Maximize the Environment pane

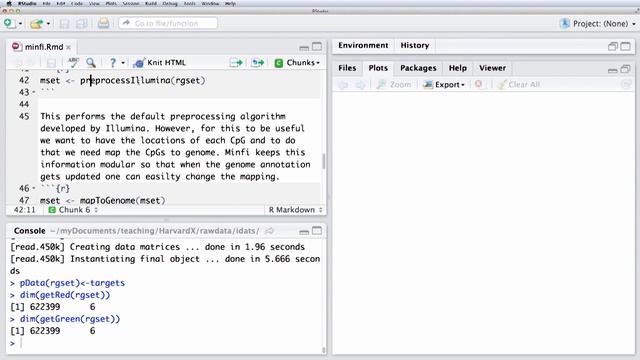tap(625, 46)
